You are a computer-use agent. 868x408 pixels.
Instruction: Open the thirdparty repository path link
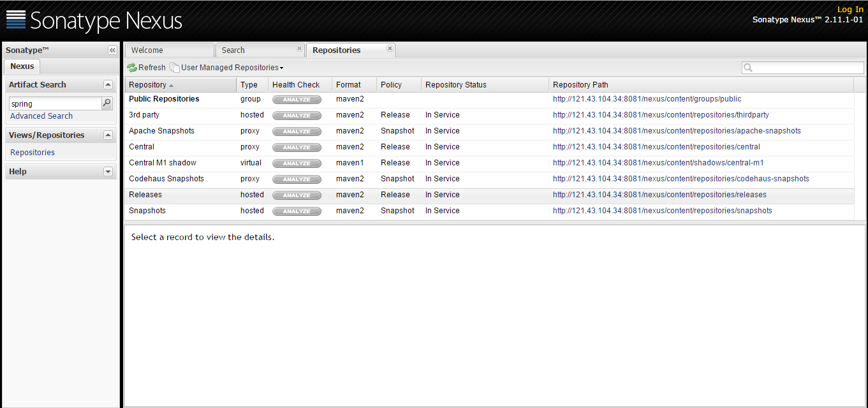[661, 115]
